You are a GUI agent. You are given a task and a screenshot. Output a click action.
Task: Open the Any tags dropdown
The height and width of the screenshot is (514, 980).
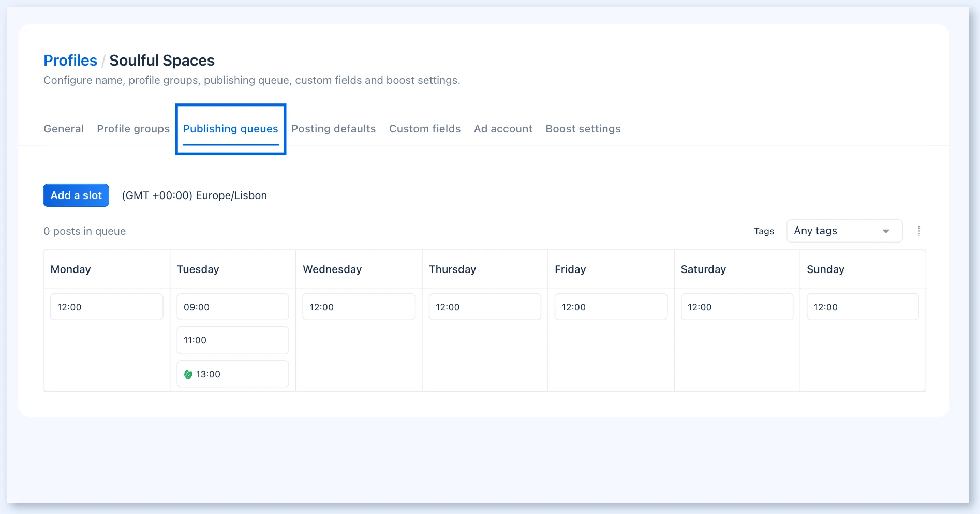tap(844, 231)
